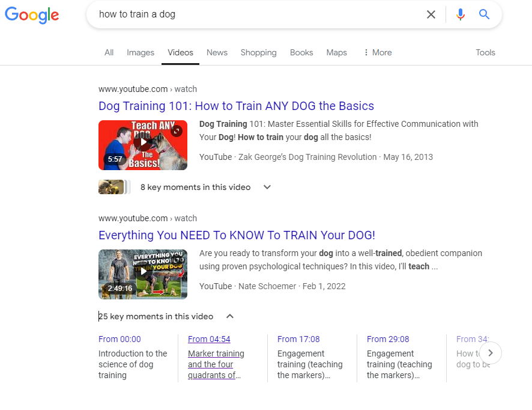Expand the 8 key moments in this video
532x410 pixels.
pos(267,187)
